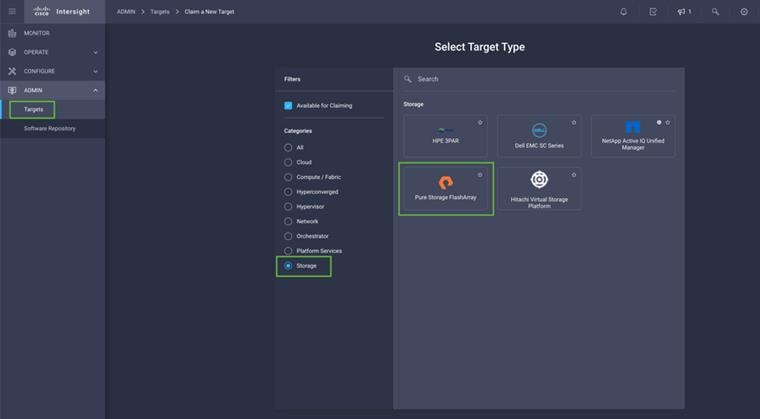Select the Orchestrator radio button

point(288,236)
